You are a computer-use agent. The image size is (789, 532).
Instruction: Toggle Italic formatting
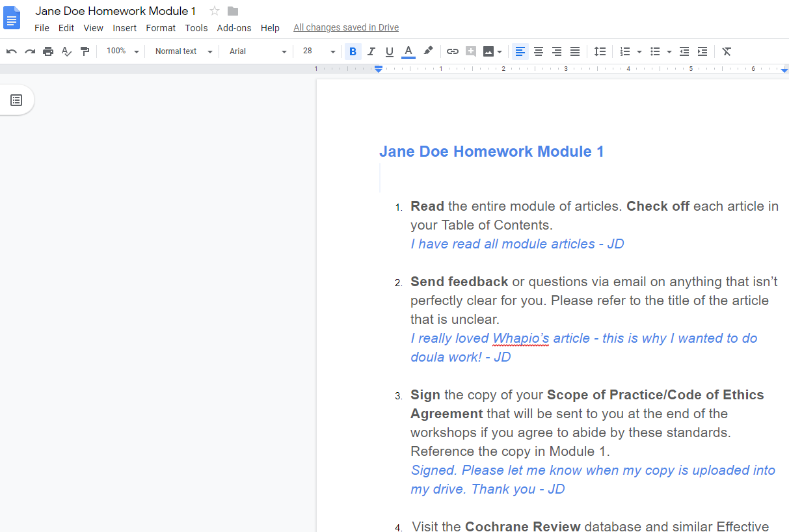pyautogui.click(x=371, y=51)
